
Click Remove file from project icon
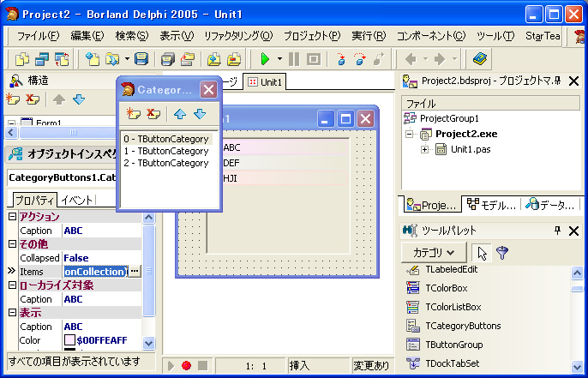234,59
